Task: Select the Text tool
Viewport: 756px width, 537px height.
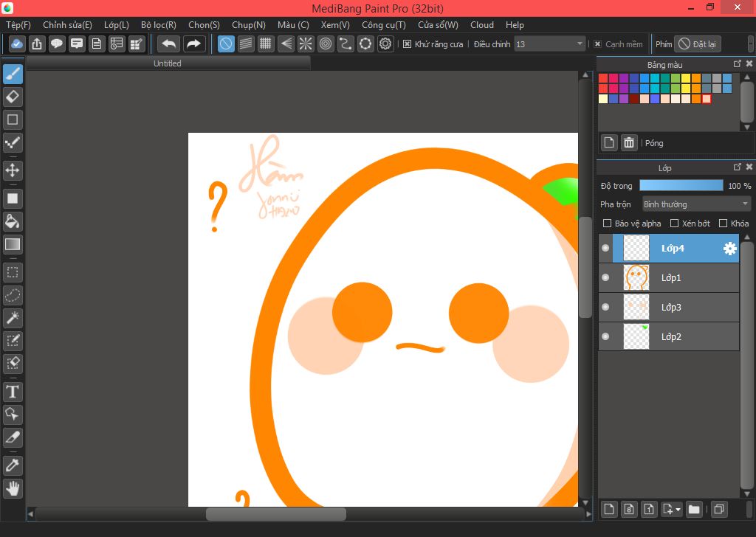Action: pos(13,391)
